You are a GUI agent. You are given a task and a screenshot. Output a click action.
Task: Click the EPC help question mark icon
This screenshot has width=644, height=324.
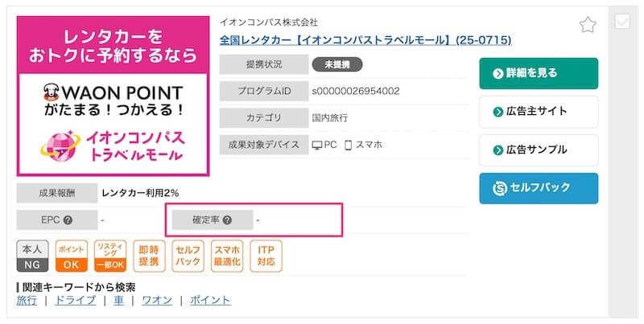[68, 219]
